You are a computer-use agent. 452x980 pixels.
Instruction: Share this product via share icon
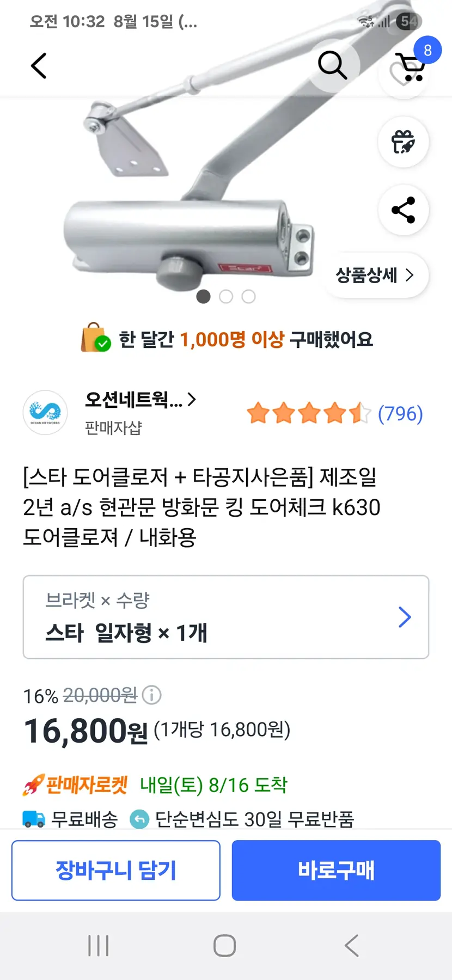[x=403, y=210]
